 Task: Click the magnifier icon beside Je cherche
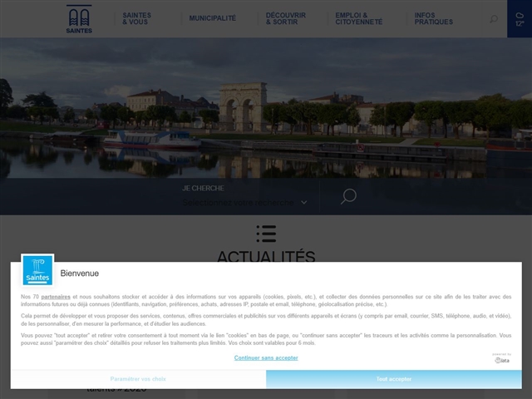[x=348, y=196]
